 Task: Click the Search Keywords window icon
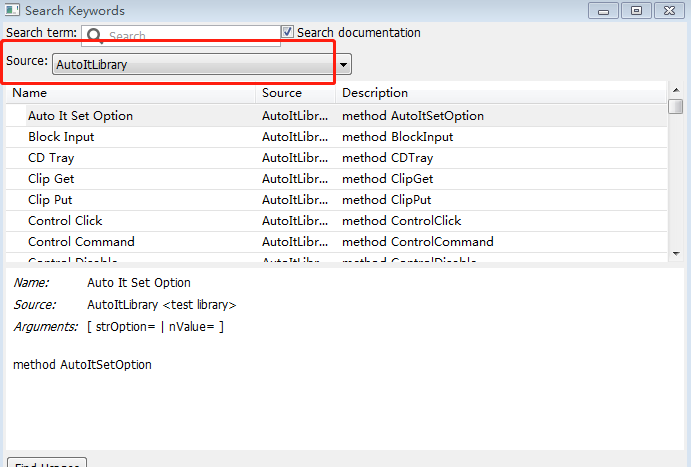[12, 10]
